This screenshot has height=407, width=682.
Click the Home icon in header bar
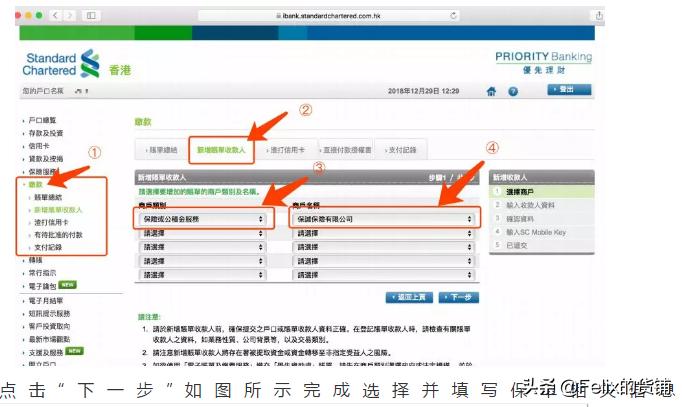[491, 92]
